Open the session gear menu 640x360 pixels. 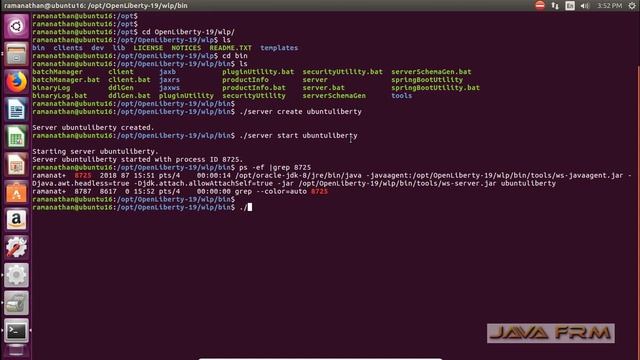tap(632, 5)
